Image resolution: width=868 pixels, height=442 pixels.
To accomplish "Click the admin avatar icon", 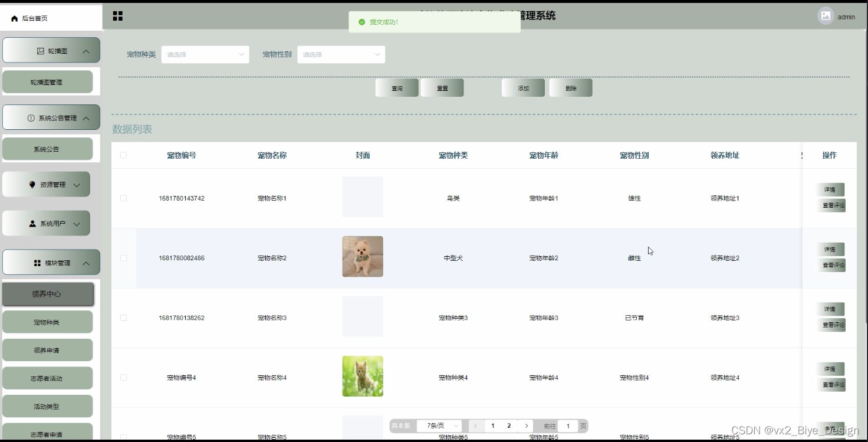I will click(x=826, y=16).
